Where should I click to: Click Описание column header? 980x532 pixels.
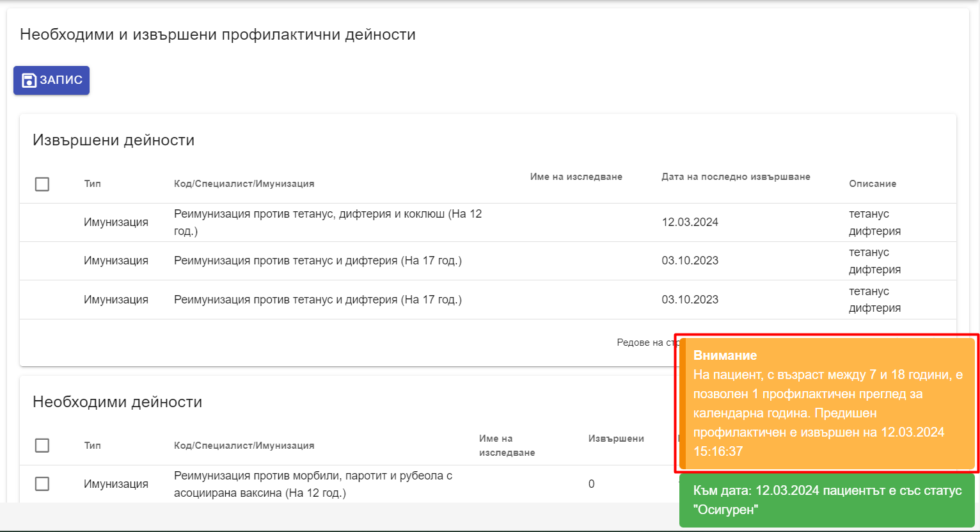pyautogui.click(x=873, y=184)
